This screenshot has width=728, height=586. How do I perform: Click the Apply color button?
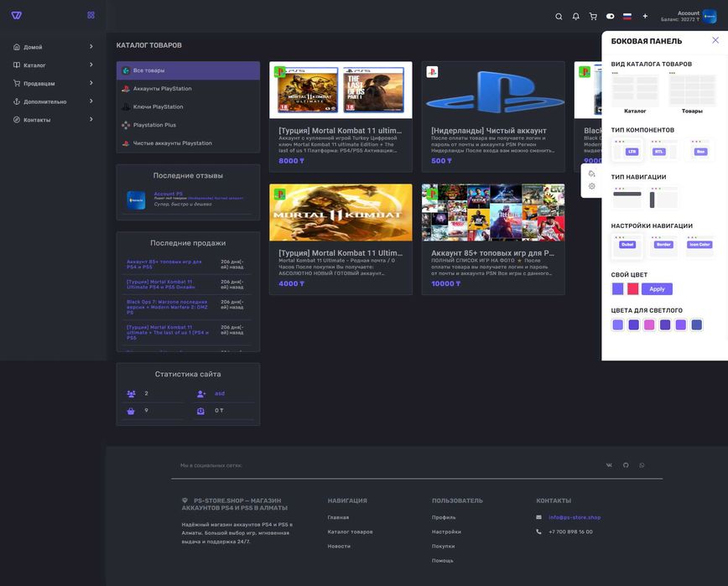(x=657, y=288)
